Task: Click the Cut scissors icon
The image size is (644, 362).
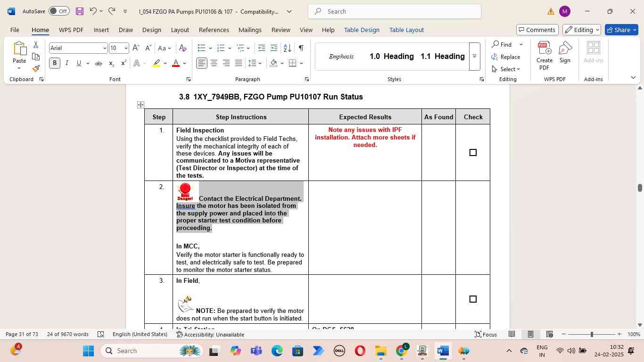Action: pyautogui.click(x=36, y=45)
